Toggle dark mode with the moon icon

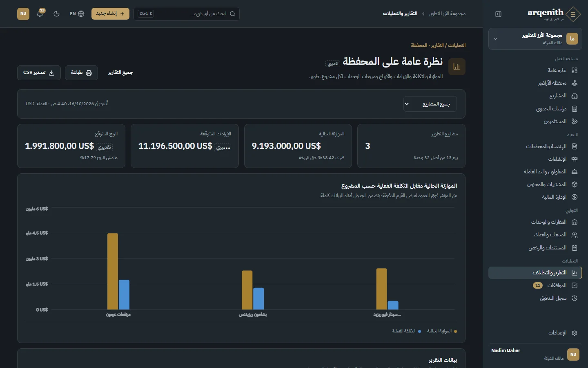pyautogui.click(x=57, y=13)
